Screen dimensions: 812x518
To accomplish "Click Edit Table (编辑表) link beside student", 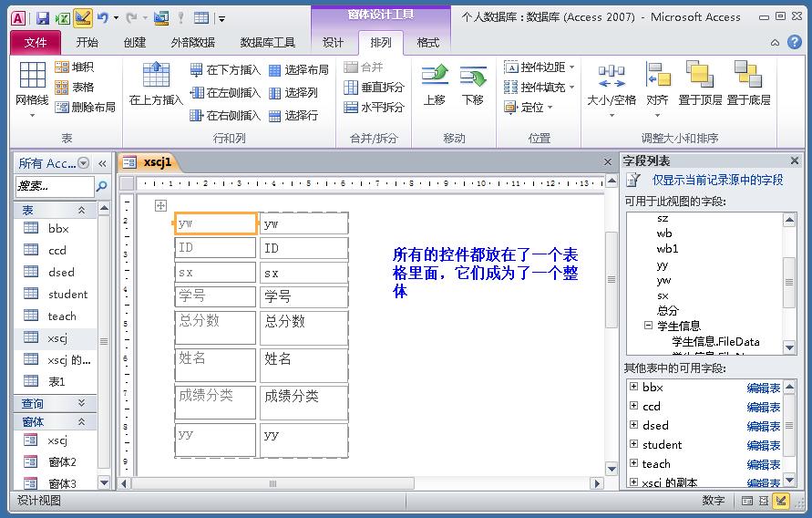I will 763,445.
